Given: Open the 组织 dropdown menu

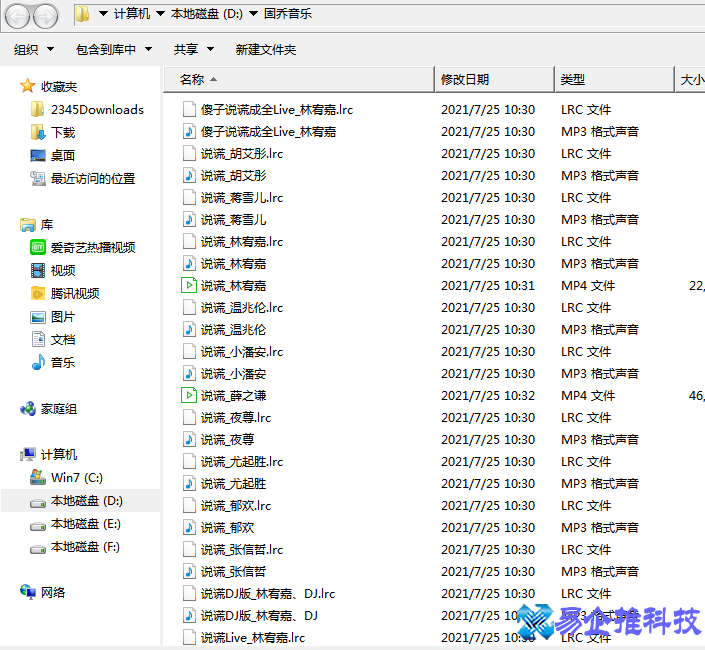Looking at the screenshot, I should click(x=34, y=49).
